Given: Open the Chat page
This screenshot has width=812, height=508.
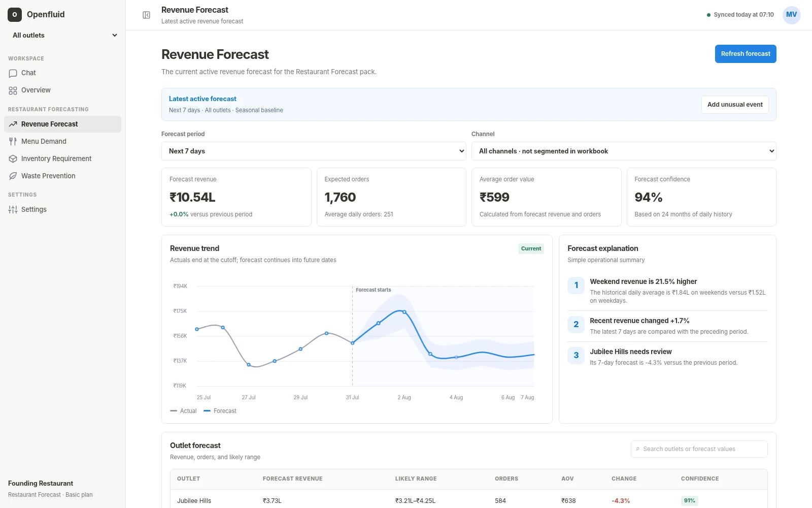Looking at the screenshot, I should (x=63, y=73).
